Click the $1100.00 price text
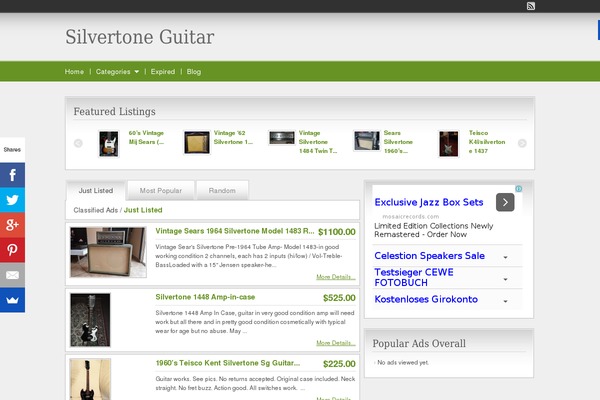 (x=337, y=232)
